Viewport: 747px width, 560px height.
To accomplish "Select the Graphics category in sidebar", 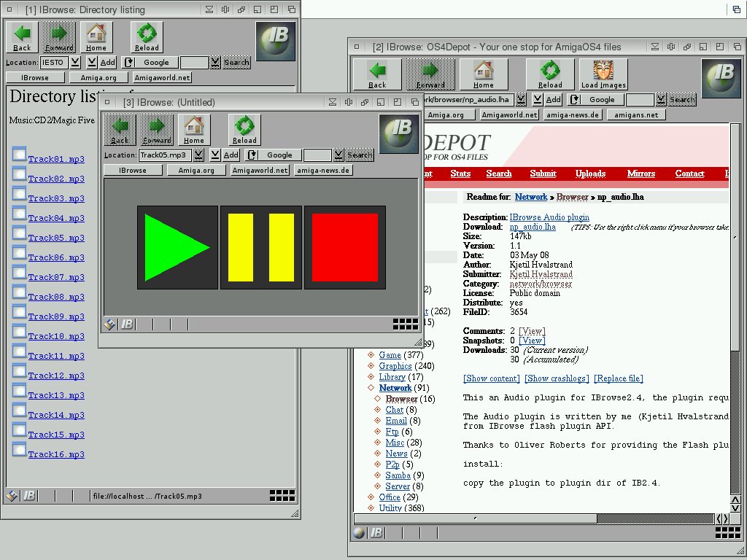I will (395, 366).
